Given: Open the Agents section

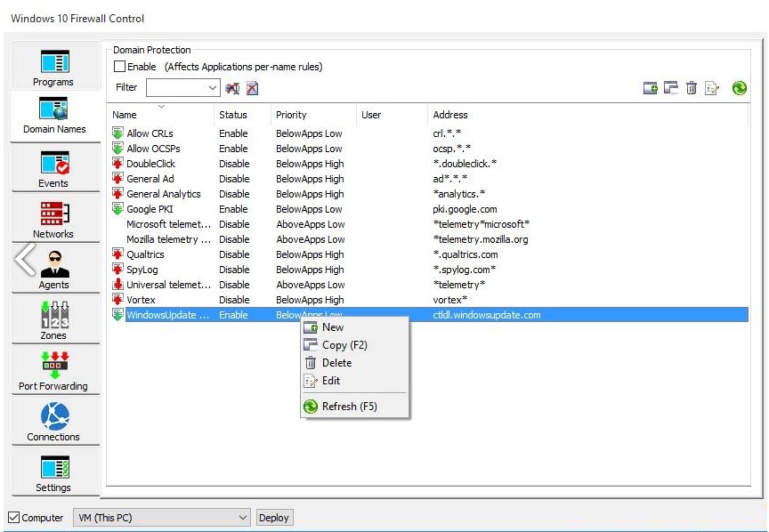Looking at the screenshot, I should click(x=54, y=270).
